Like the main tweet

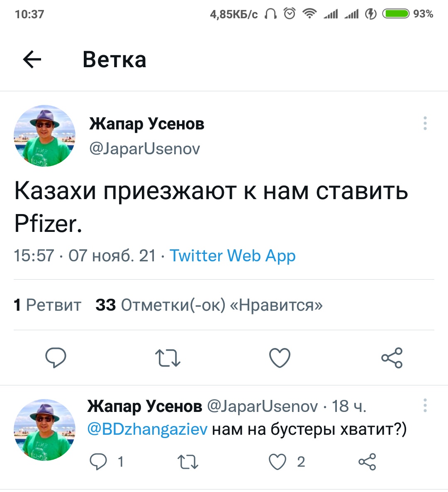click(280, 358)
